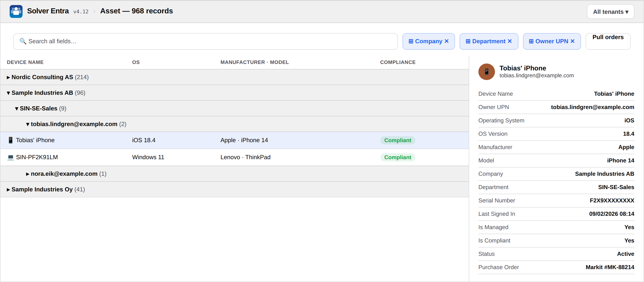Click the search magnifier icon
This screenshot has height=282, width=644.
[x=23, y=41]
